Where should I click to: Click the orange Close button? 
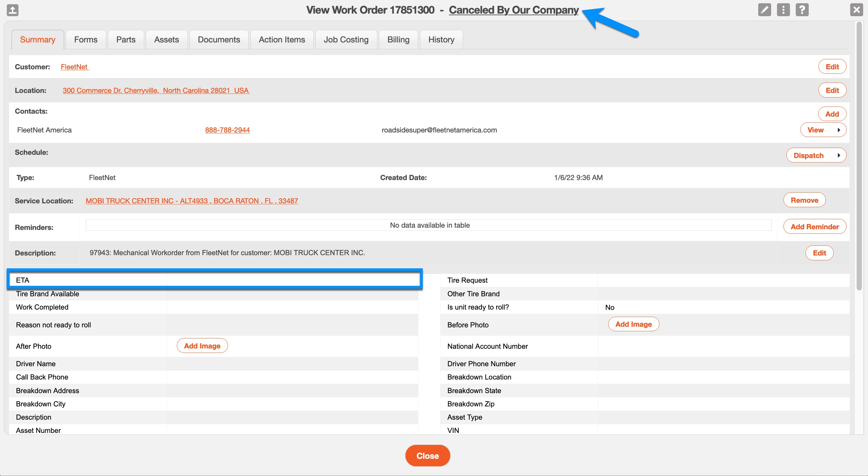(x=427, y=456)
